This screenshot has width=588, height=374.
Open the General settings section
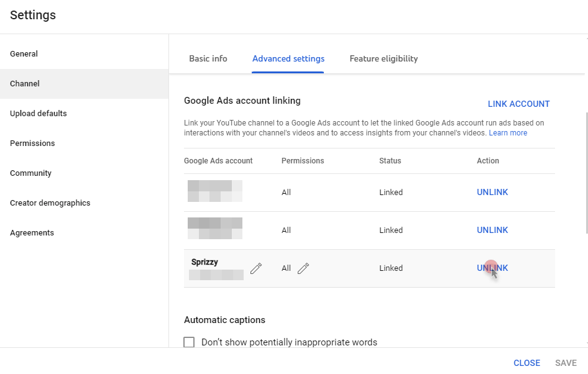pos(84,54)
